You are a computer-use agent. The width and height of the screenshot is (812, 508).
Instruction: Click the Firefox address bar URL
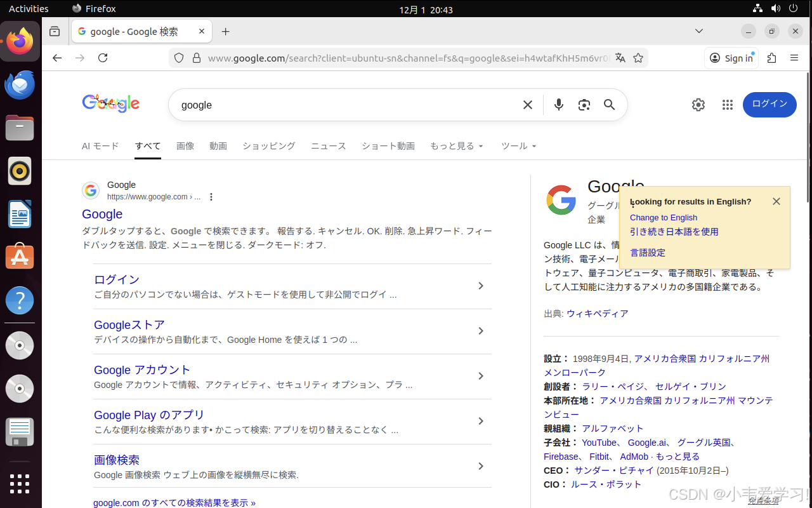(x=409, y=58)
